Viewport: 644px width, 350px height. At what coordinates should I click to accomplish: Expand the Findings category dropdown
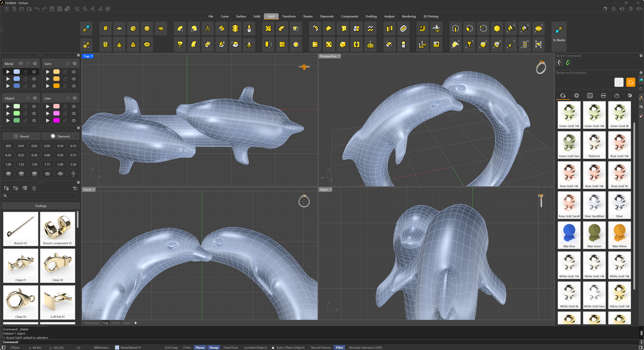coord(41,206)
